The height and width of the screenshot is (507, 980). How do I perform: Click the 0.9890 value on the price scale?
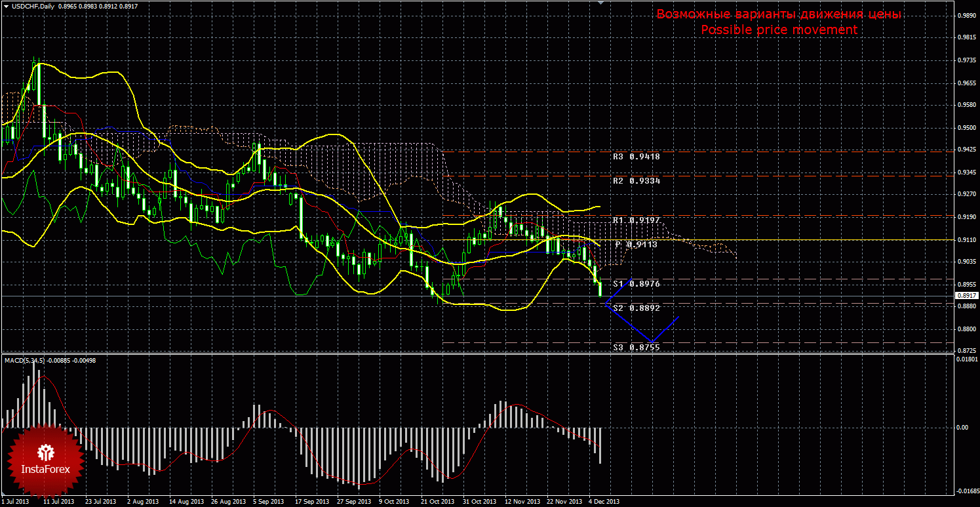tap(964, 14)
